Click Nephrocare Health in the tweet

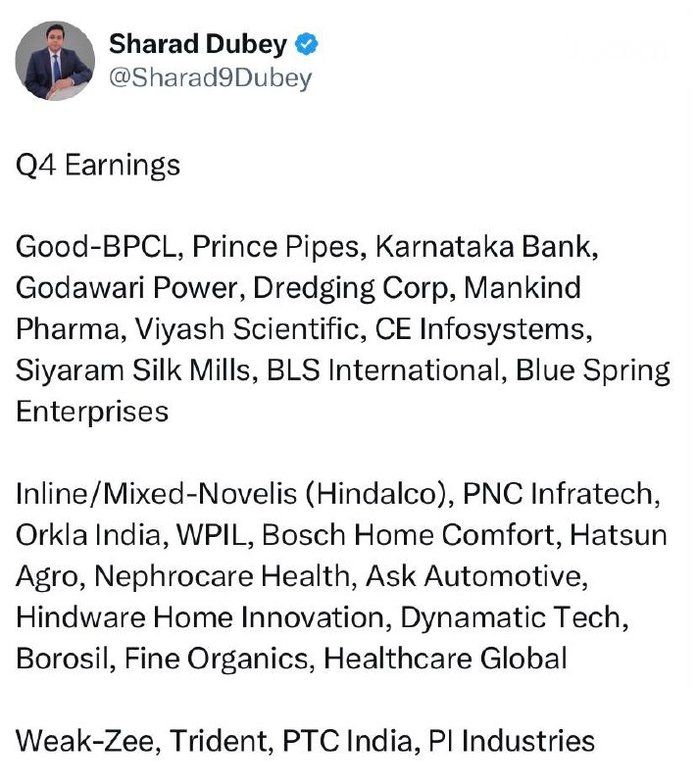click(222, 576)
